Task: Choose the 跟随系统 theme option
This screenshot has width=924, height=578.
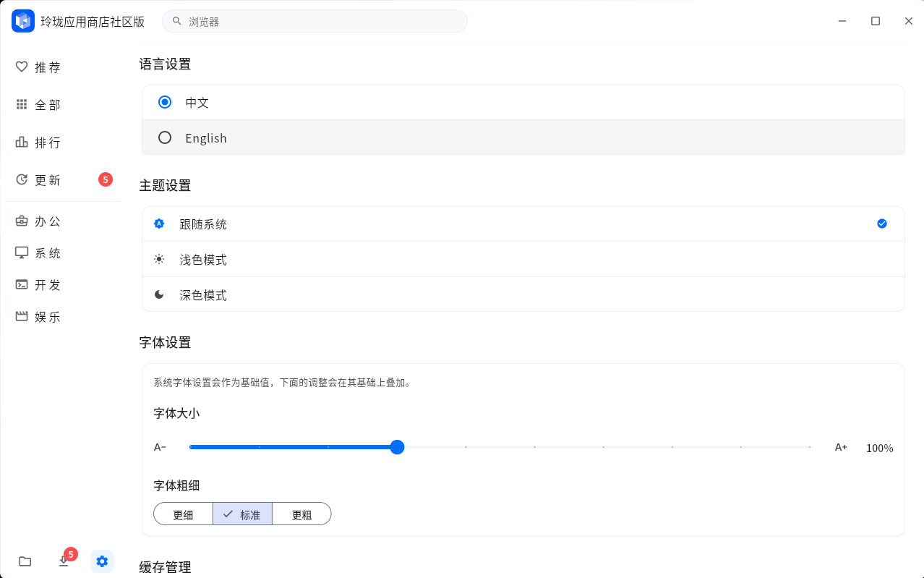Action: pos(523,224)
